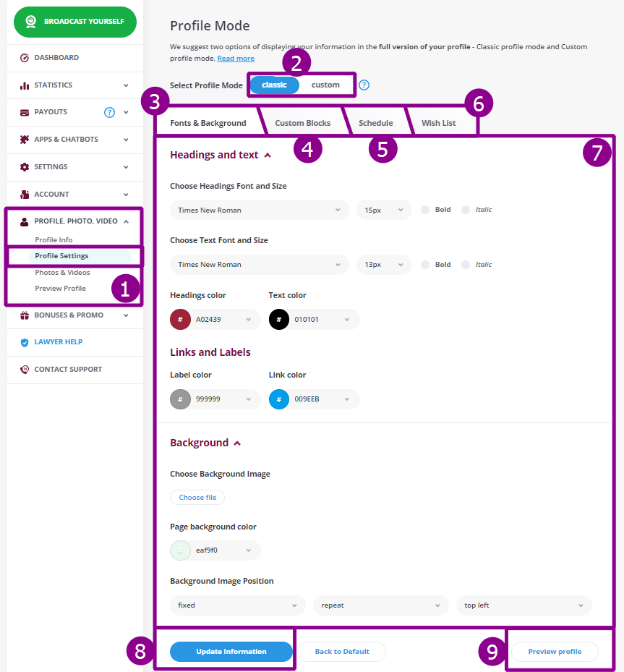Image resolution: width=624 pixels, height=672 pixels.
Task: Click the Payouts help question mark icon
Action: point(109,112)
